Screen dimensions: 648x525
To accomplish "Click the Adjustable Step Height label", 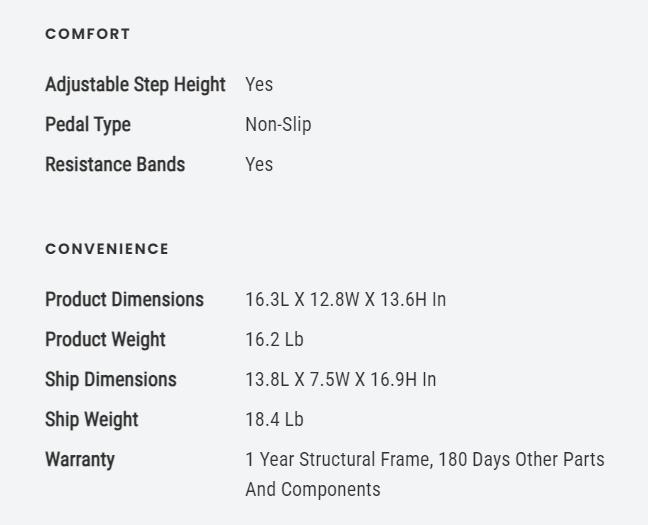I will pos(135,85).
